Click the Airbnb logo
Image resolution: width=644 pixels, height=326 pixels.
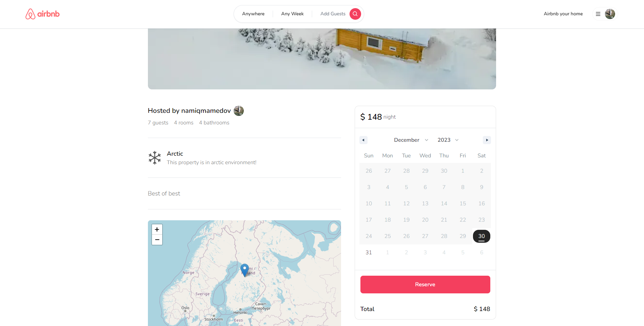43,14
